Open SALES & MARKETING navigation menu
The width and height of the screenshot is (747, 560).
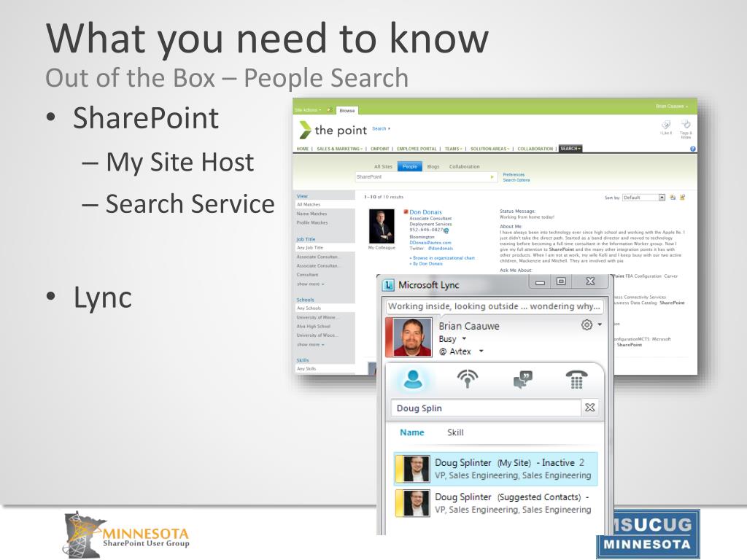340,149
